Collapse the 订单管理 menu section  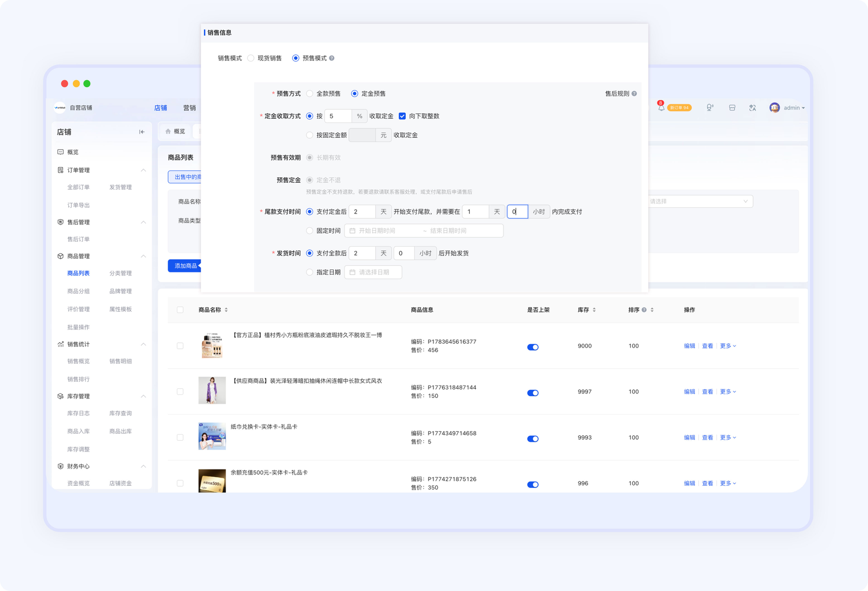click(143, 170)
